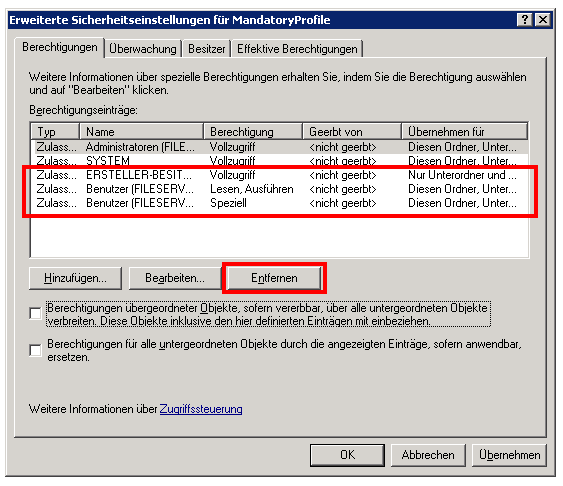563x486 pixels.
Task: Switch to the Überwachung tab
Action: 143,49
